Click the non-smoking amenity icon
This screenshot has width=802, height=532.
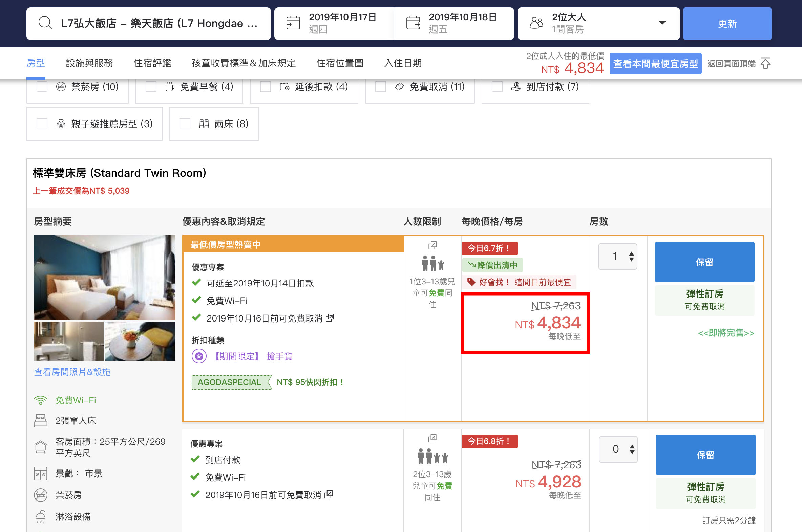coord(40,495)
